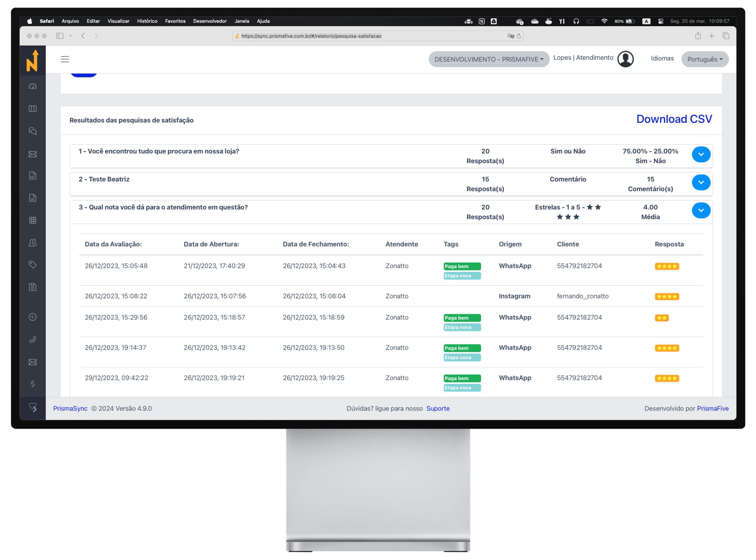Open the dollar sign billing icon
Viewport: 756px width, 560px height.
[x=32, y=384]
